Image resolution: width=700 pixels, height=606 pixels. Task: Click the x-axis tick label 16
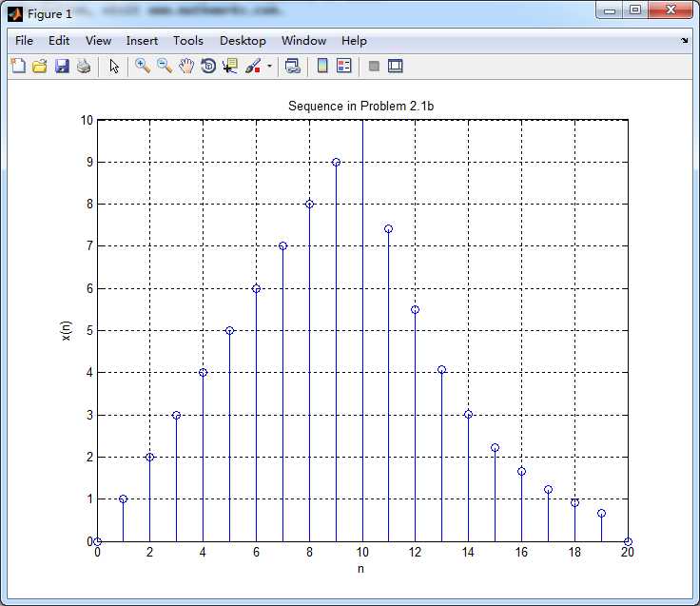click(521, 553)
